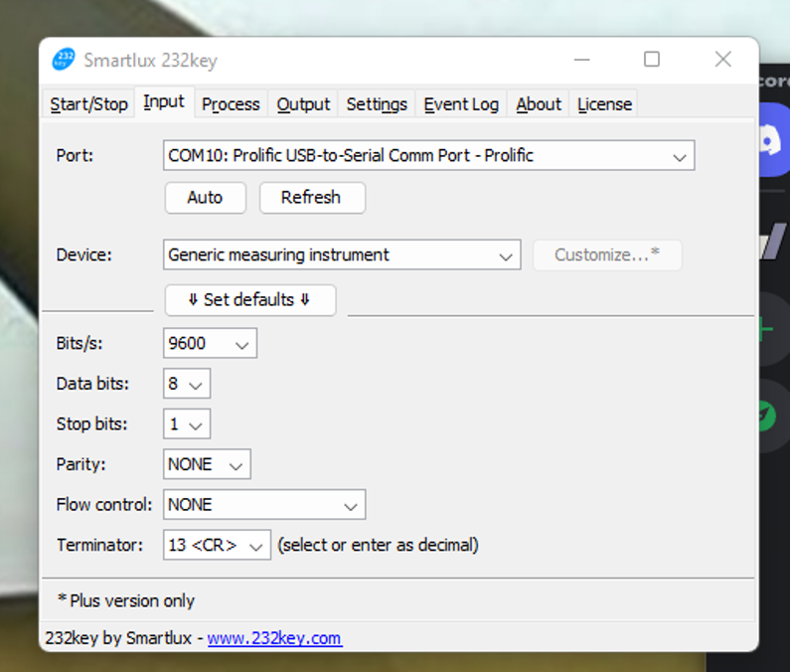Click the disabled Customize button

pyautogui.click(x=607, y=254)
